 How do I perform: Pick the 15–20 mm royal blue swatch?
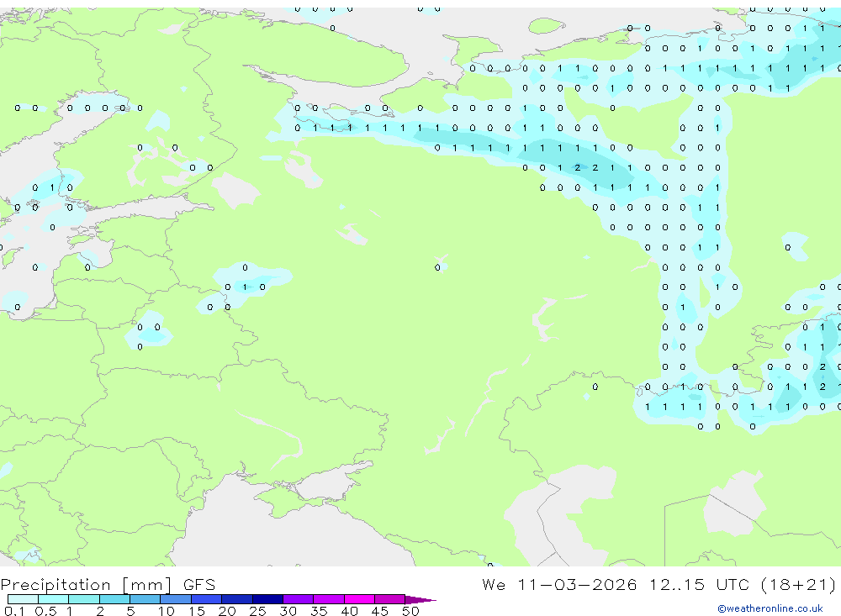[206, 599]
